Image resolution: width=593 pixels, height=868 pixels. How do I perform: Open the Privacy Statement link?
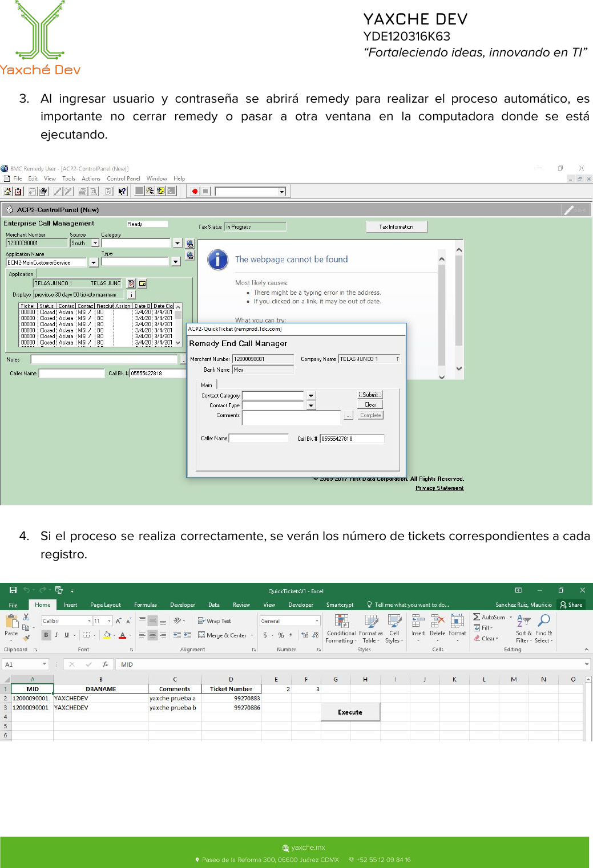point(439,488)
